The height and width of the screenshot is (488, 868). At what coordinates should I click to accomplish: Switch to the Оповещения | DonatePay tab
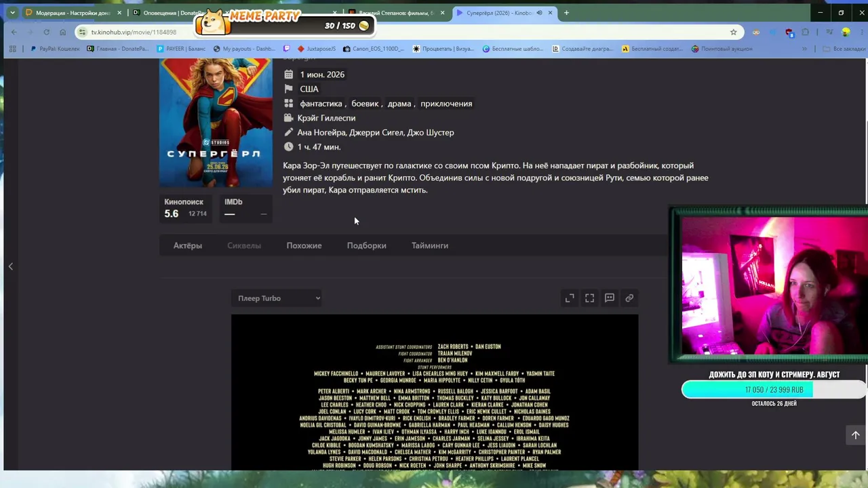166,13
